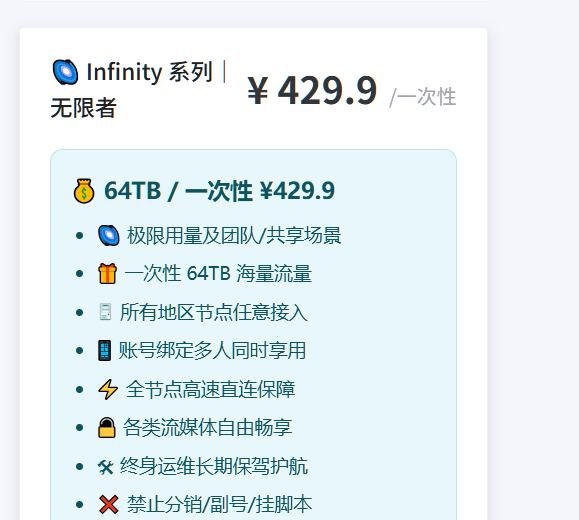Image resolution: width=579 pixels, height=520 pixels.
Task: Click the /一次性 billing period label
Action: pyautogui.click(x=423, y=97)
